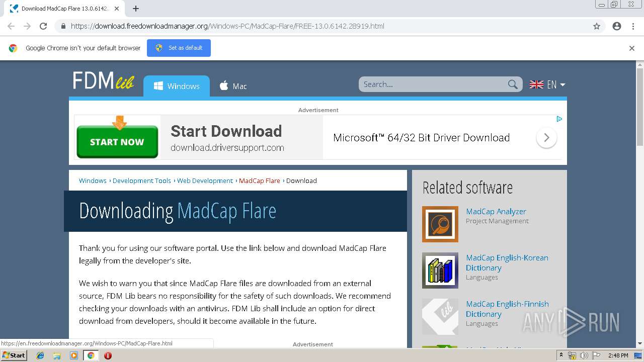Click English-Korean Dictionary books icon
Viewport: 644px width, 362px height.
pyautogui.click(x=440, y=270)
